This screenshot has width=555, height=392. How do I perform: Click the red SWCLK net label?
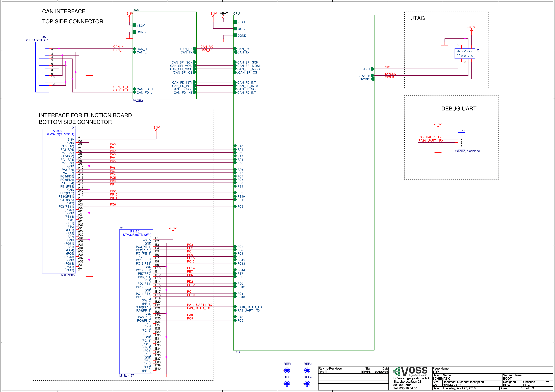coord(390,74)
